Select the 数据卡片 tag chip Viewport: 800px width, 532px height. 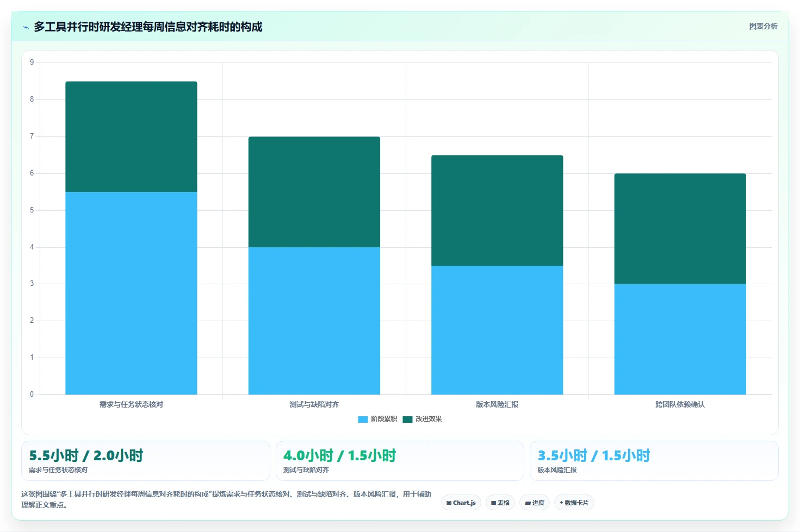click(574, 503)
